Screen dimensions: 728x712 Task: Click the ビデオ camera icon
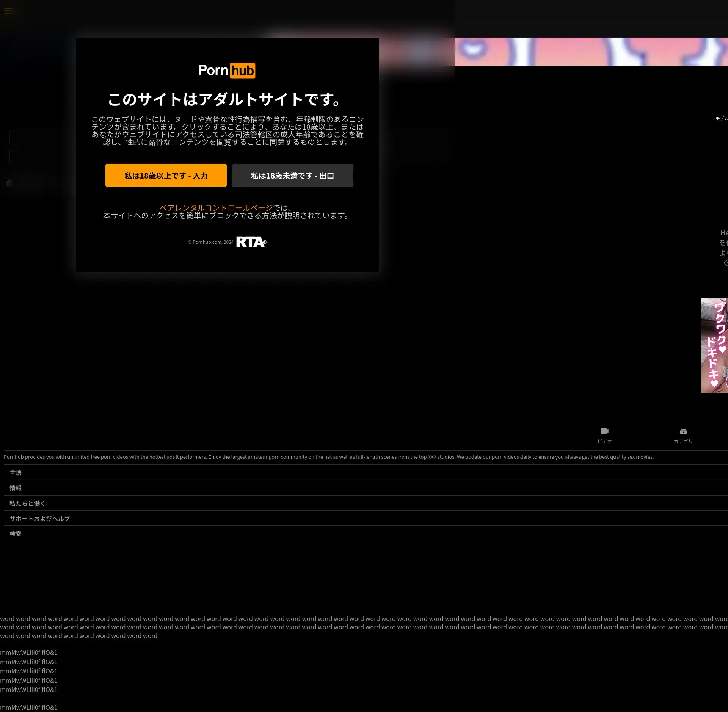(x=604, y=431)
